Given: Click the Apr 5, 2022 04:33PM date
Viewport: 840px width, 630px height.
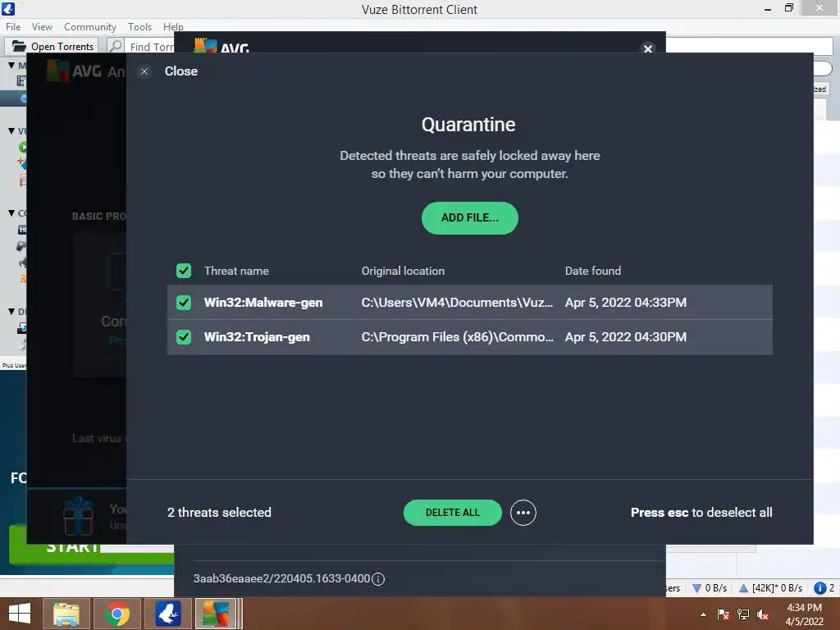Looking at the screenshot, I should coord(626,303).
